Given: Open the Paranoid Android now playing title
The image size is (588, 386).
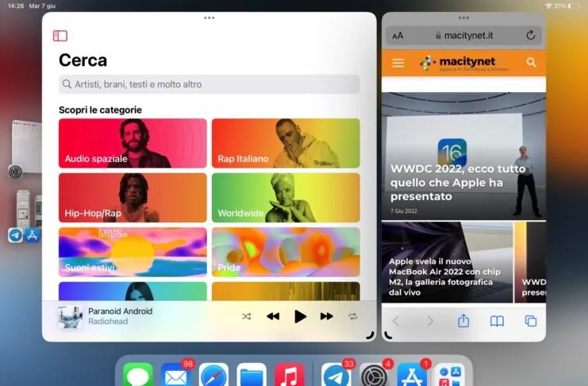Looking at the screenshot, I should [x=121, y=311].
